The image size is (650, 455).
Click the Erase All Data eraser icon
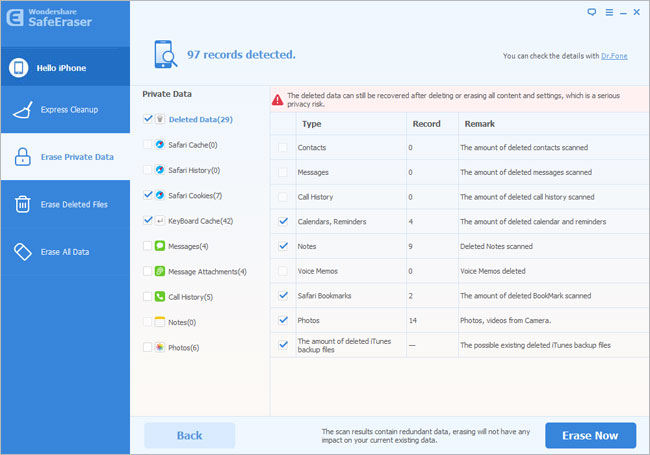coord(22,252)
